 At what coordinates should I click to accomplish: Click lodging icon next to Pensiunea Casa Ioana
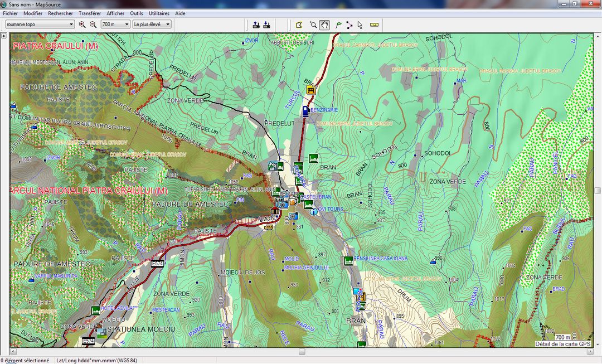tap(348, 261)
